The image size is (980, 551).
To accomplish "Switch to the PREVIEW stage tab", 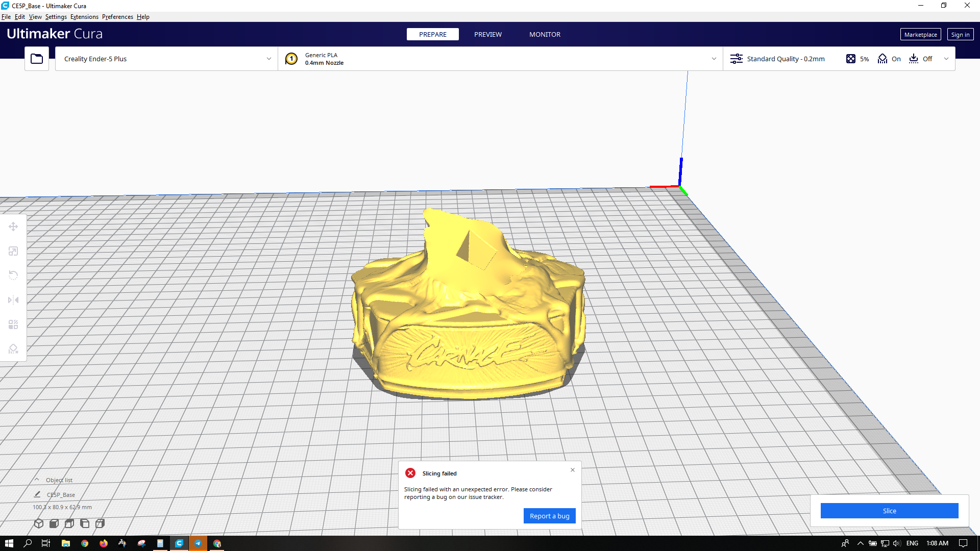I will (488, 34).
